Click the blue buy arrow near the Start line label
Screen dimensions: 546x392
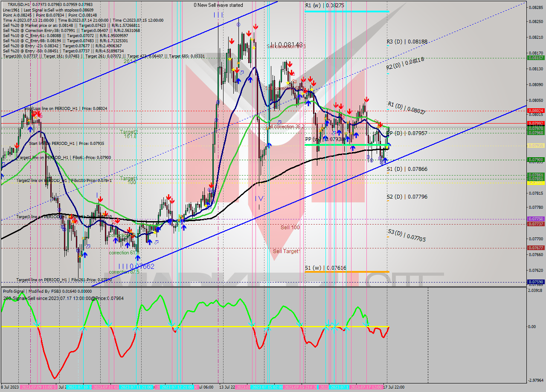point(30,130)
